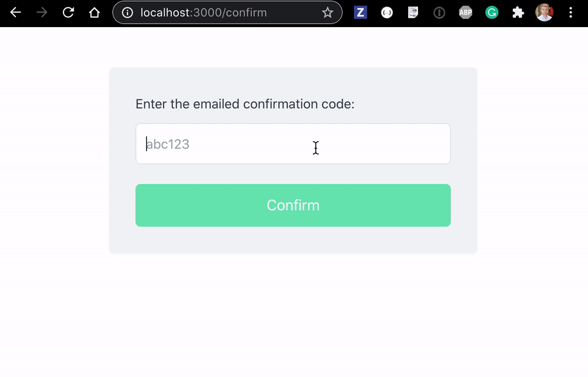This screenshot has height=377, width=588.
Task: Click the browser forward arrow
Action: point(42,12)
